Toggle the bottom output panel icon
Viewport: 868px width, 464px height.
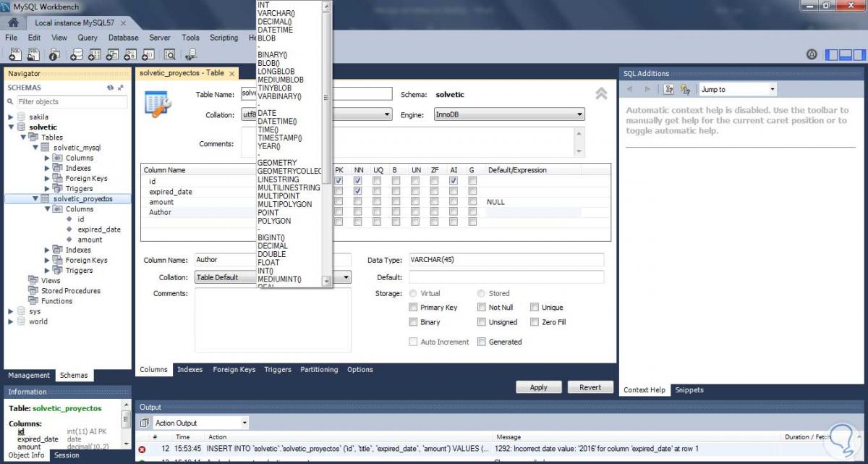(x=846, y=54)
